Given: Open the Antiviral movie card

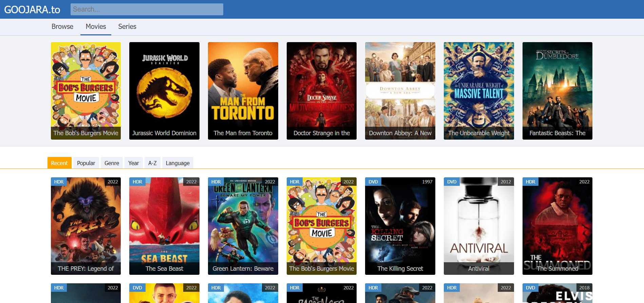Looking at the screenshot, I should [x=479, y=226].
